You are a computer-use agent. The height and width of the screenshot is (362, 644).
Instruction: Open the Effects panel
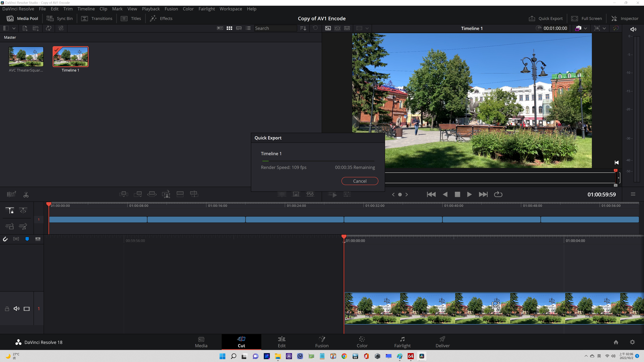tap(161, 18)
